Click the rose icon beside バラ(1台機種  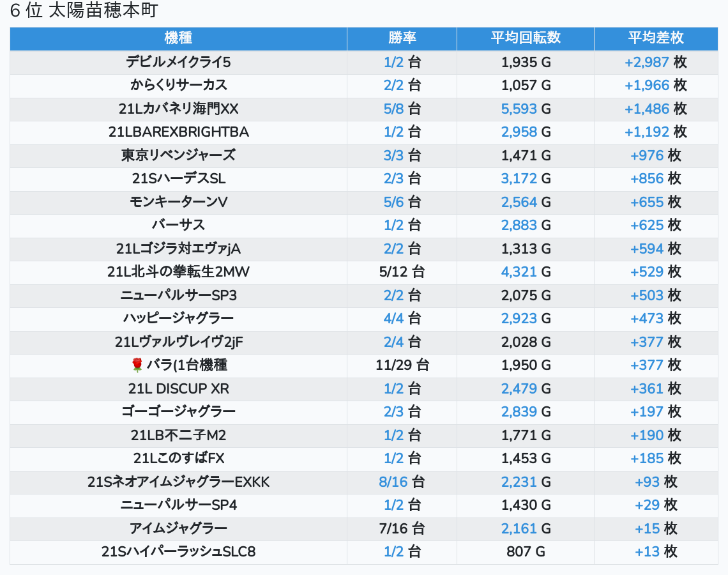pyautogui.click(x=137, y=365)
